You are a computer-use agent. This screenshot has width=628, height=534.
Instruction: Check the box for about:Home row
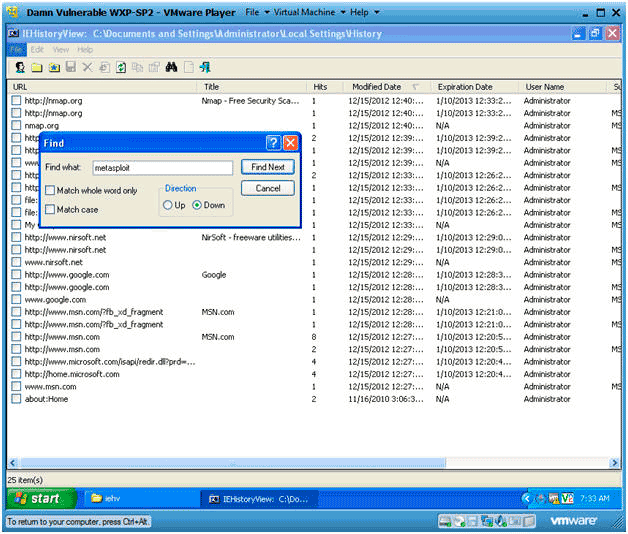[x=16, y=399]
